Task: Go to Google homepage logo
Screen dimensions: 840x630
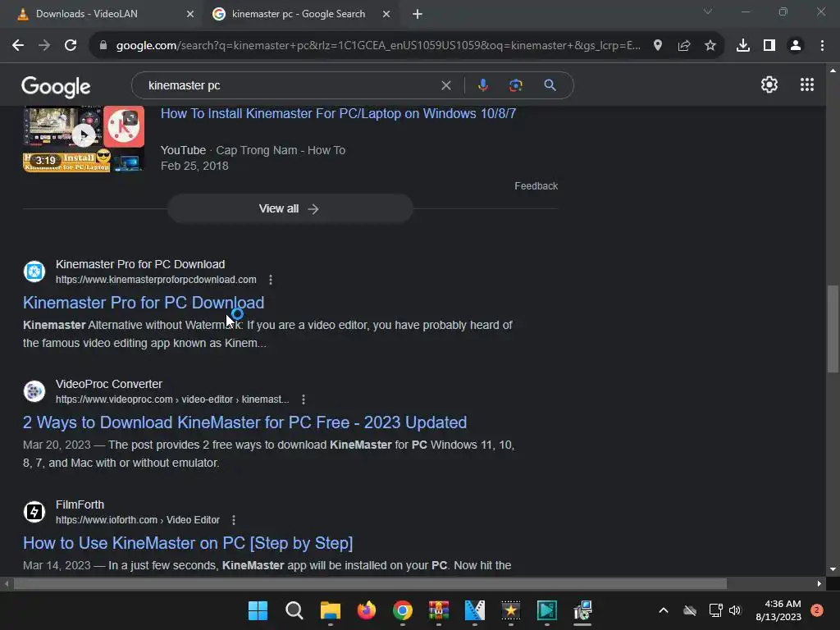Action: pos(56,86)
